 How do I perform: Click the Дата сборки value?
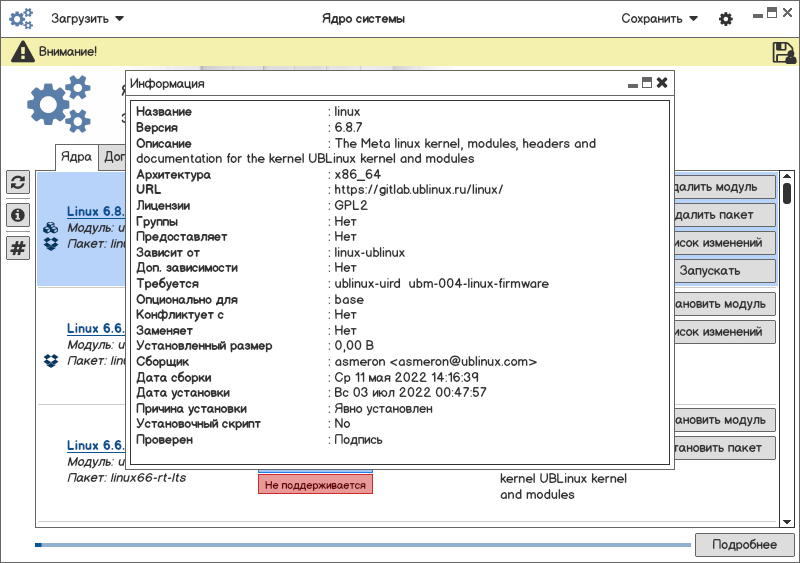click(x=407, y=378)
